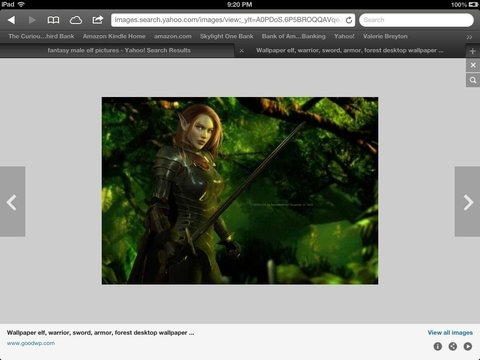Open Bank of Am...Banking bookmark

pyautogui.click(x=294, y=36)
